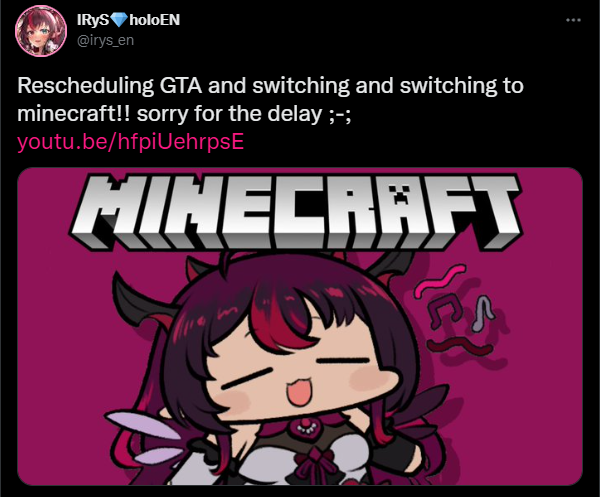This screenshot has height=497, width=600.
Task: Click the Minecraft logo in the thumbnail
Action: point(296,212)
